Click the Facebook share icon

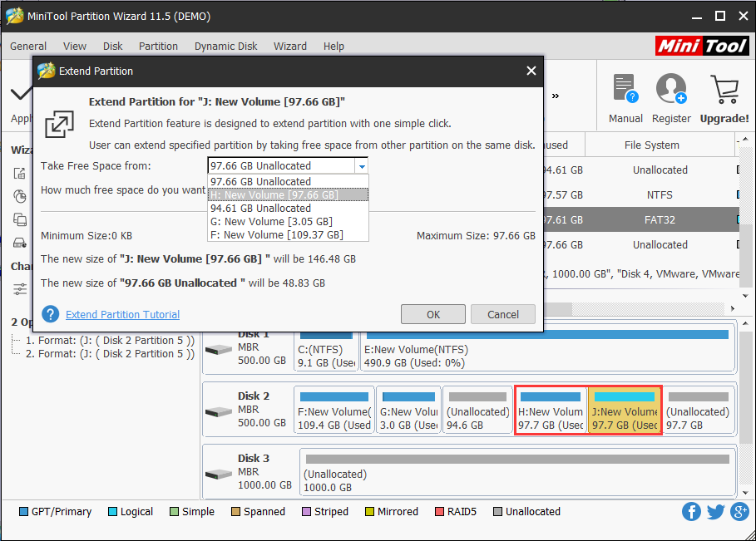(691, 512)
